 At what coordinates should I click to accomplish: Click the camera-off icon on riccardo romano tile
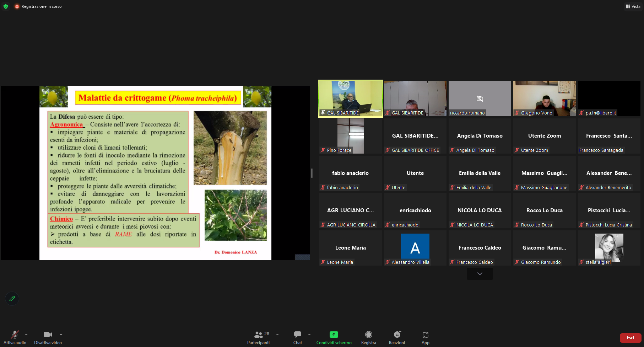480,98
